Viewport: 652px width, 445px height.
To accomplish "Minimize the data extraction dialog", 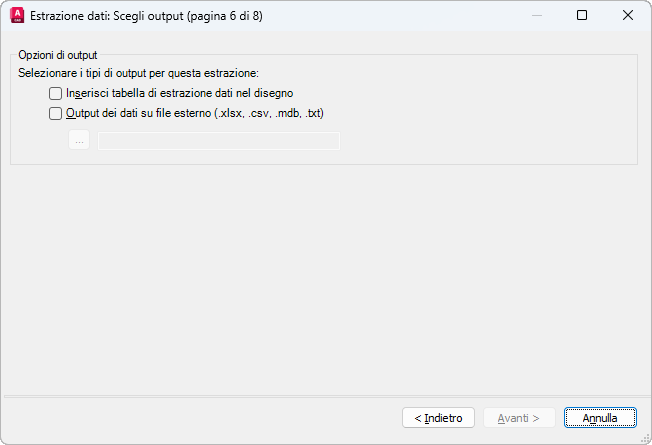I will (x=537, y=15).
